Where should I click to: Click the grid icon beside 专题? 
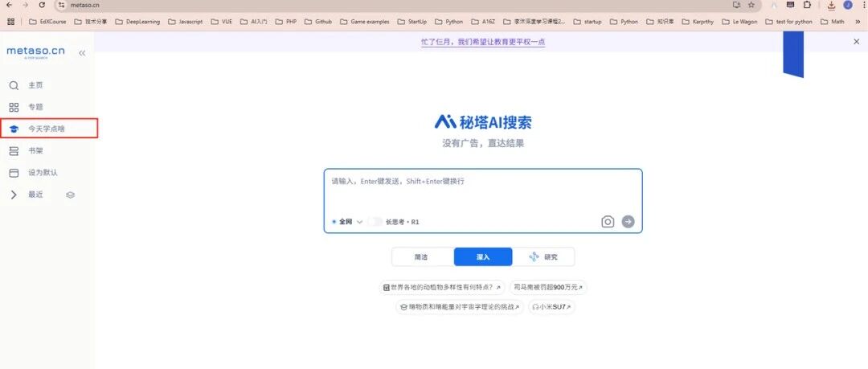click(x=14, y=107)
